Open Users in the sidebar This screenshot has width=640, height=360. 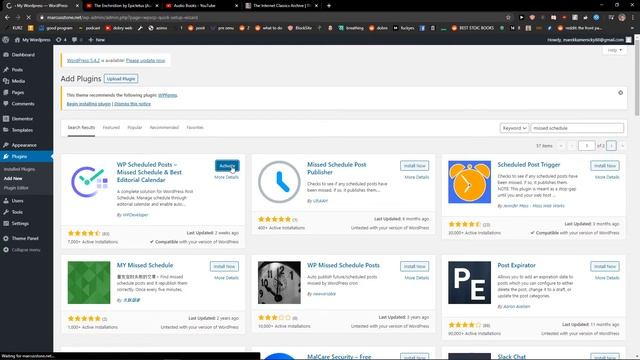[17, 201]
